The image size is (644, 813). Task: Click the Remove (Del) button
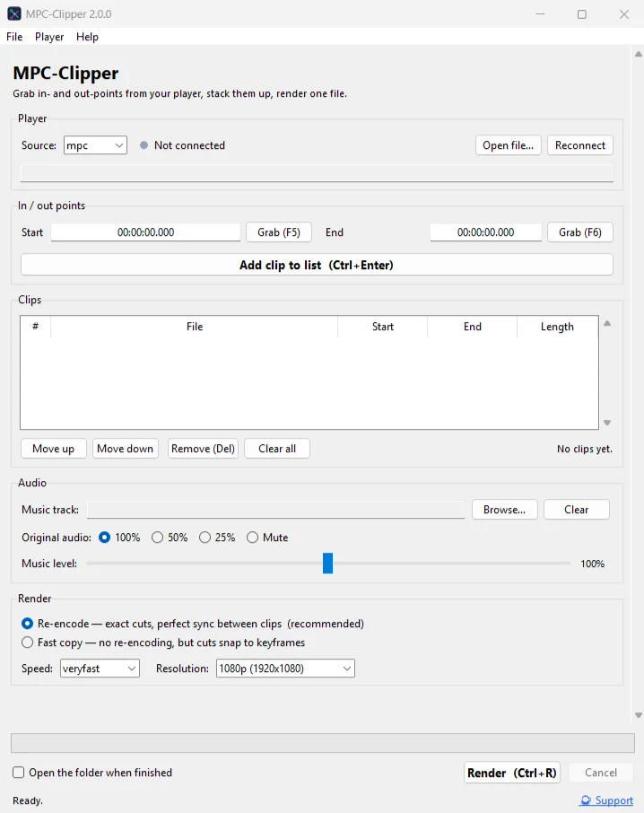[203, 449]
